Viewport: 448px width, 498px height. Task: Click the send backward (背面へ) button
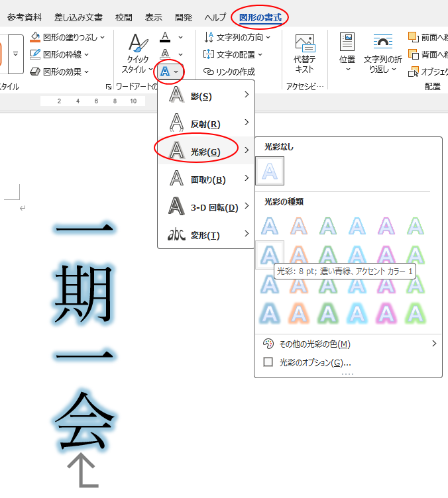[x=428, y=54]
